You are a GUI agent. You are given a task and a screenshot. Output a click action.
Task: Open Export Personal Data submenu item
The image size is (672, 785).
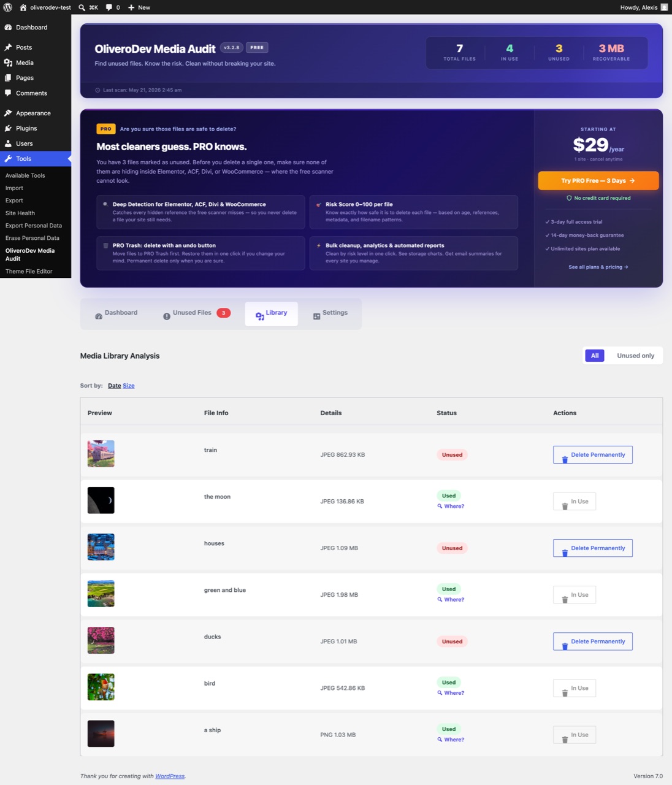34,226
